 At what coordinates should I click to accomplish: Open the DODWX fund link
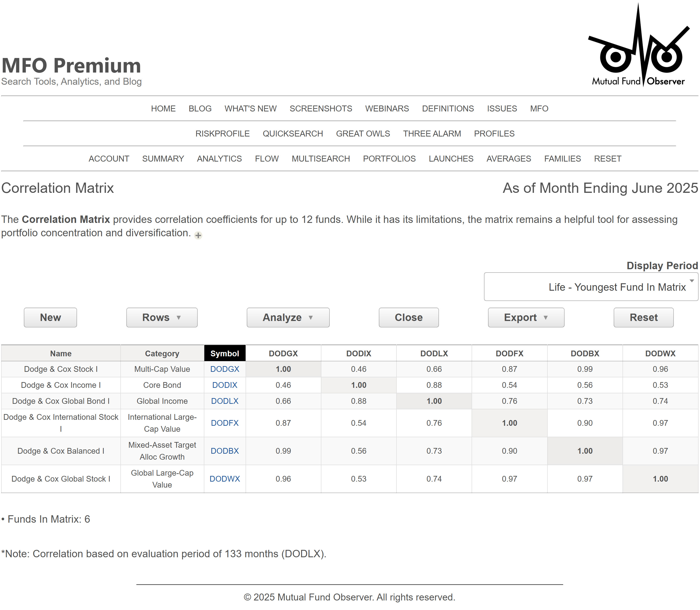click(x=225, y=479)
